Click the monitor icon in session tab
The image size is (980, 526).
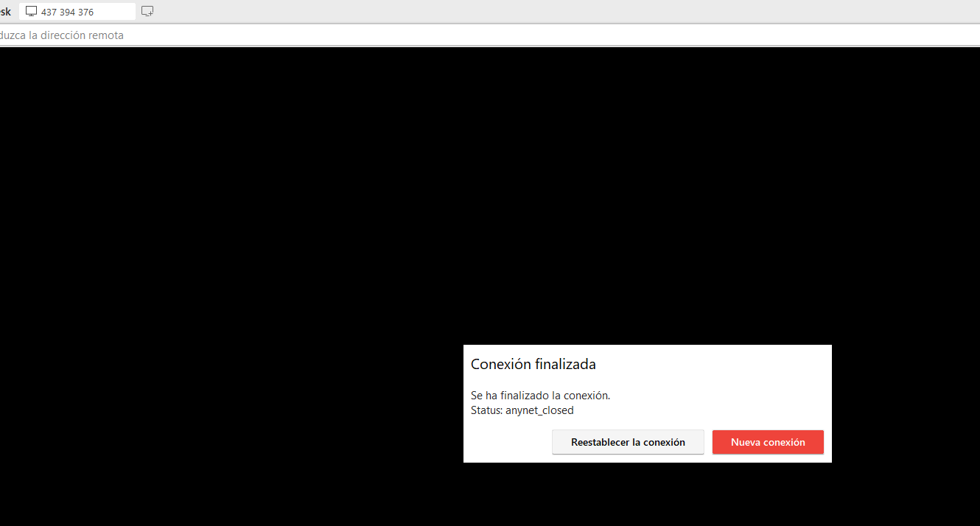click(x=31, y=11)
